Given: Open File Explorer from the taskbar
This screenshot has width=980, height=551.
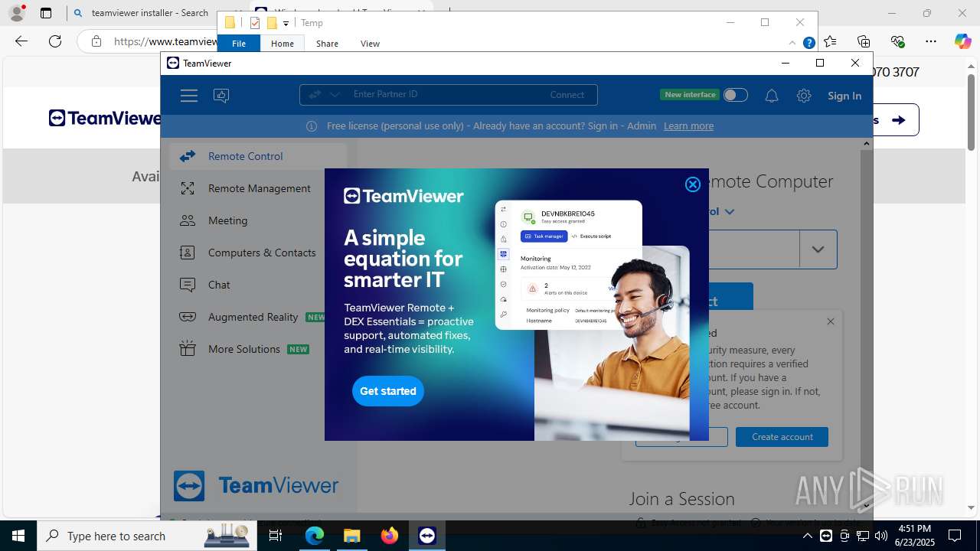Looking at the screenshot, I should [352, 536].
